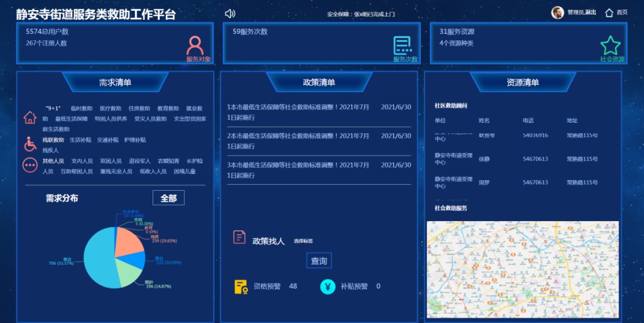This screenshot has height=323, width=644.
Task: Click the 社会救助服务 map
Action: pyautogui.click(x=522, y=269)
